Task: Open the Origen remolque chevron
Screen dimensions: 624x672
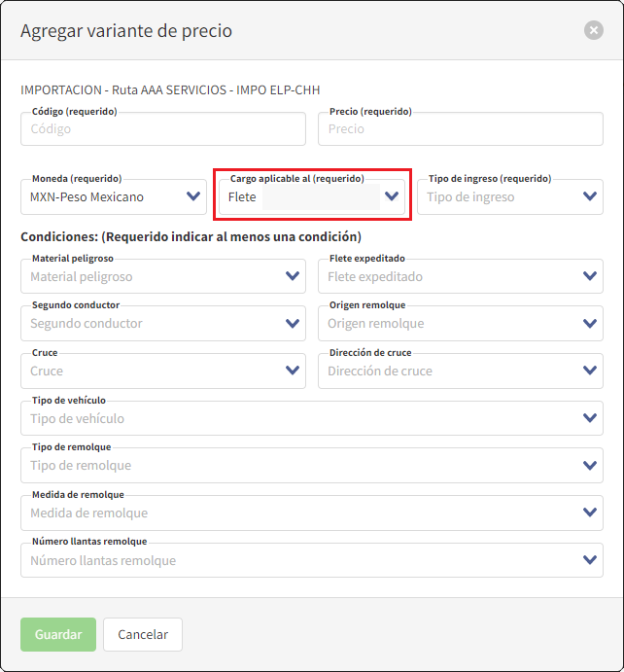Action: pos(590,324)
